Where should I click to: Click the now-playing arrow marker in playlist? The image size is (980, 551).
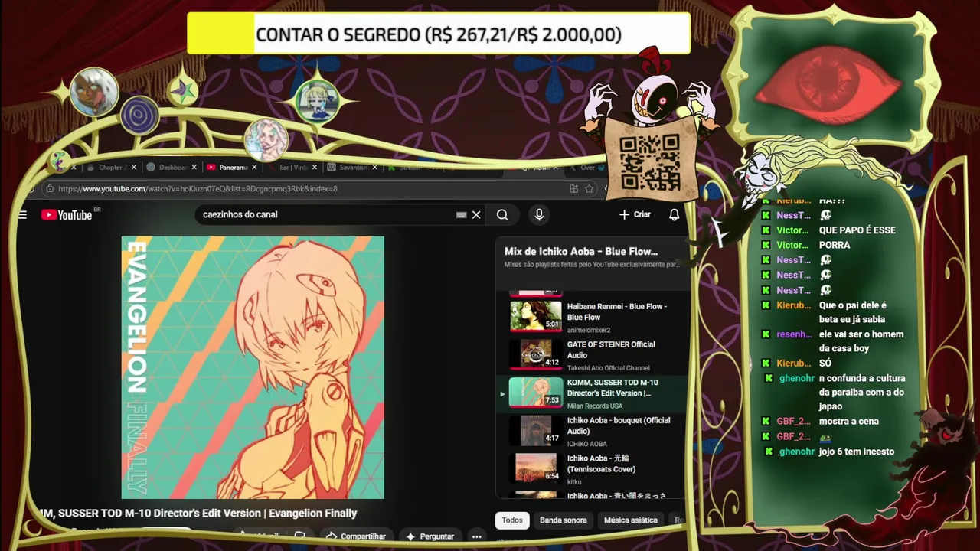pyautogui.click(x=502, y=394)
